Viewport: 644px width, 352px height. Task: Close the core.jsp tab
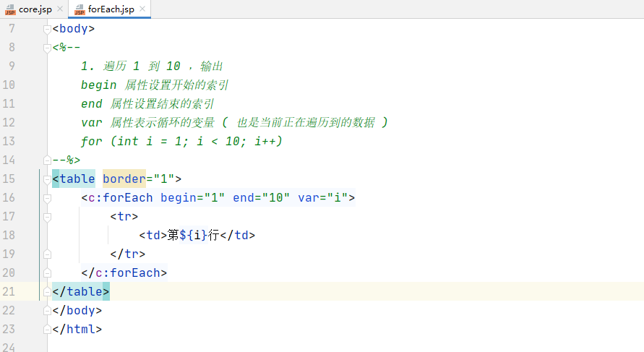click(x=60, y=9)
